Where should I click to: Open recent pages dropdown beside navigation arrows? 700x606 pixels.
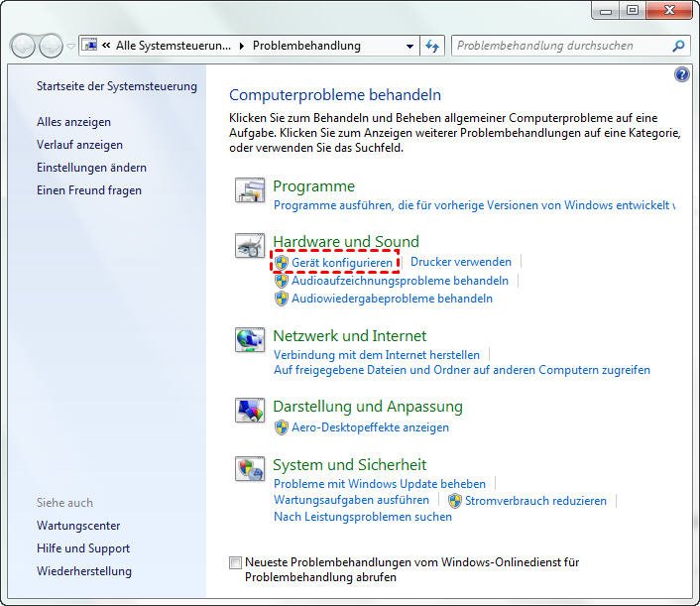(70, 46)
